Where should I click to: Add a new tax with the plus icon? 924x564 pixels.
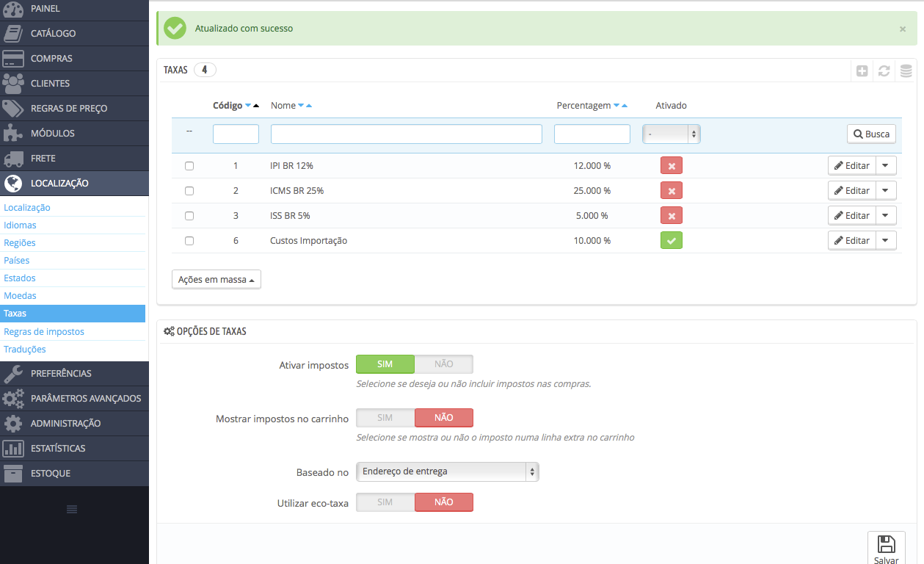[x=862, y=70]
